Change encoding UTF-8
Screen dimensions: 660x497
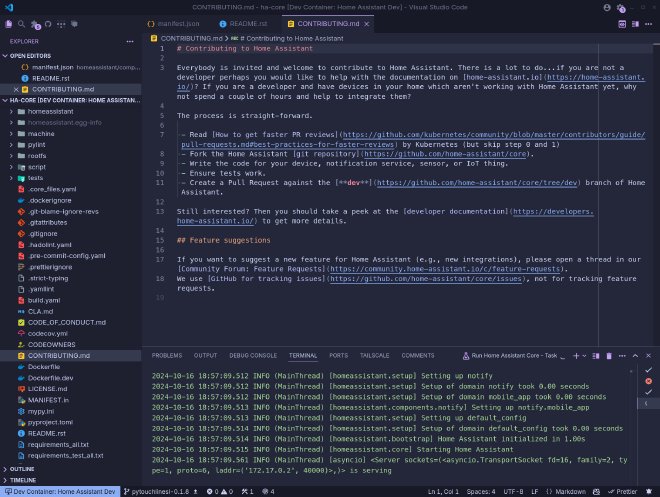point(513,492)
